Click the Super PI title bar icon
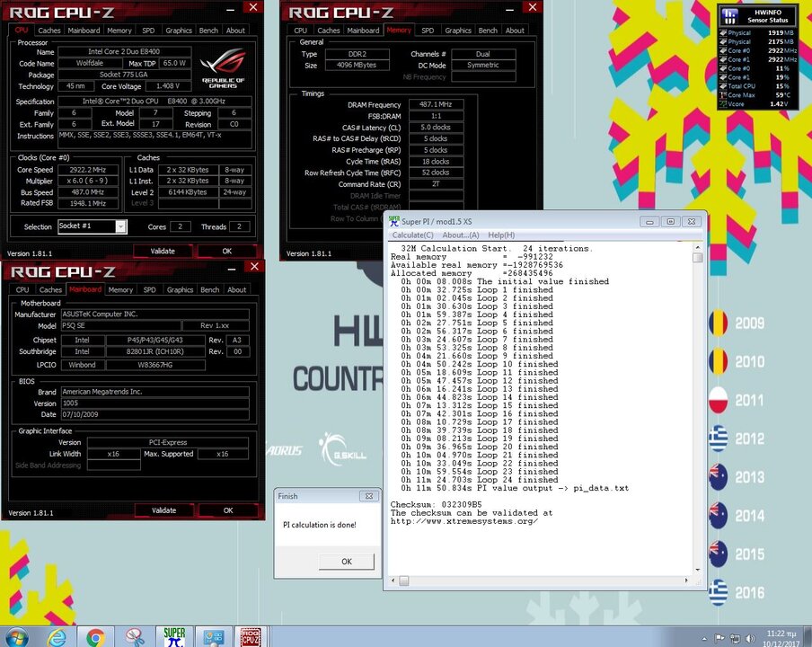This screenshot has width=812, height=647. click(x=394, y=221)
